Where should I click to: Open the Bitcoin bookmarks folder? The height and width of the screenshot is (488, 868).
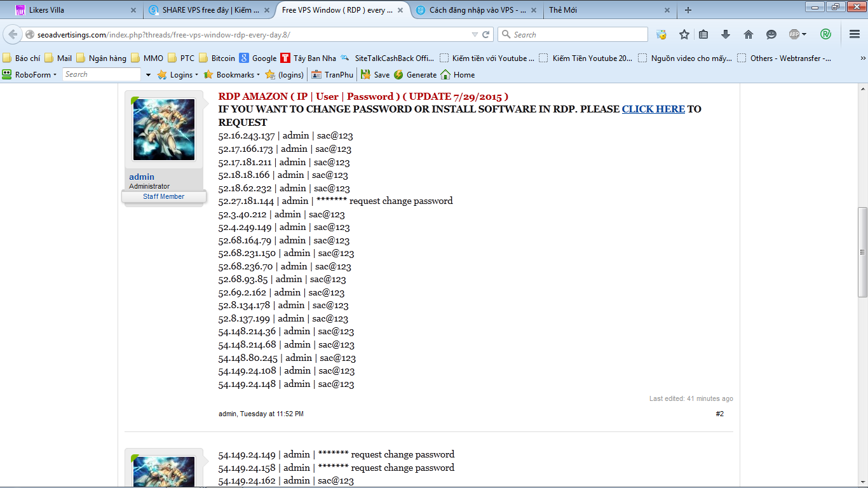click(217, 58)
